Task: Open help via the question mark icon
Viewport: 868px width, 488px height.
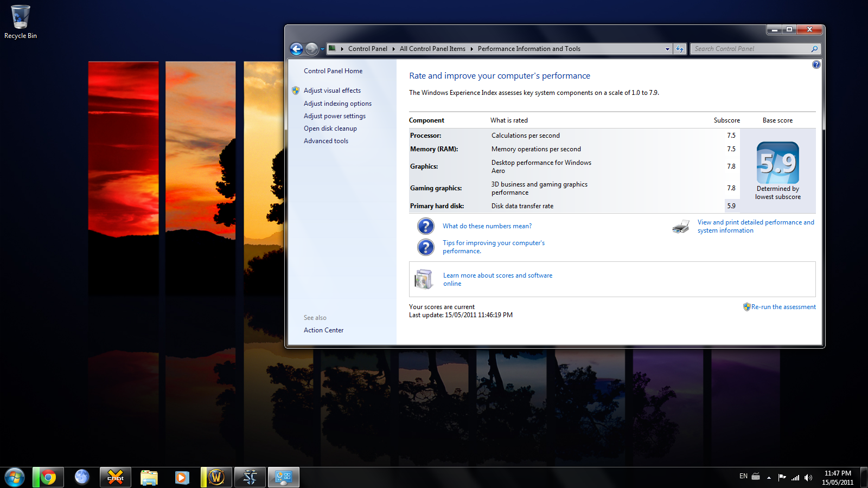Action: (816, 65)
